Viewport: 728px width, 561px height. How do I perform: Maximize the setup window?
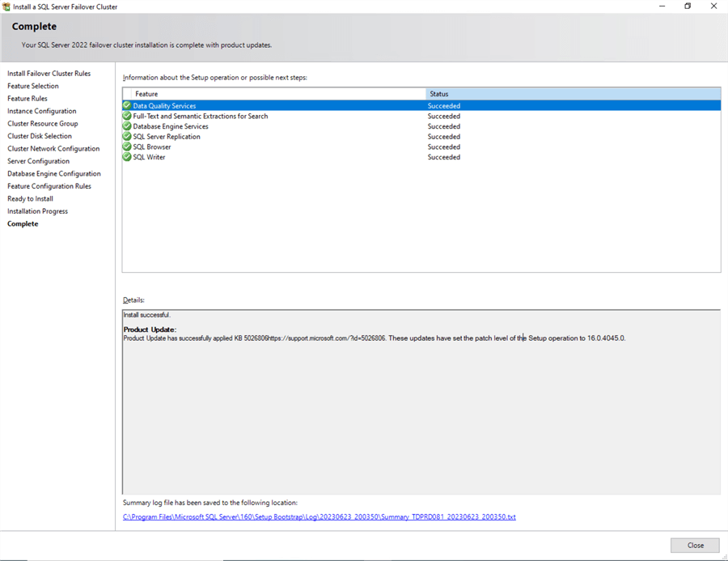(x=688, y=6)
